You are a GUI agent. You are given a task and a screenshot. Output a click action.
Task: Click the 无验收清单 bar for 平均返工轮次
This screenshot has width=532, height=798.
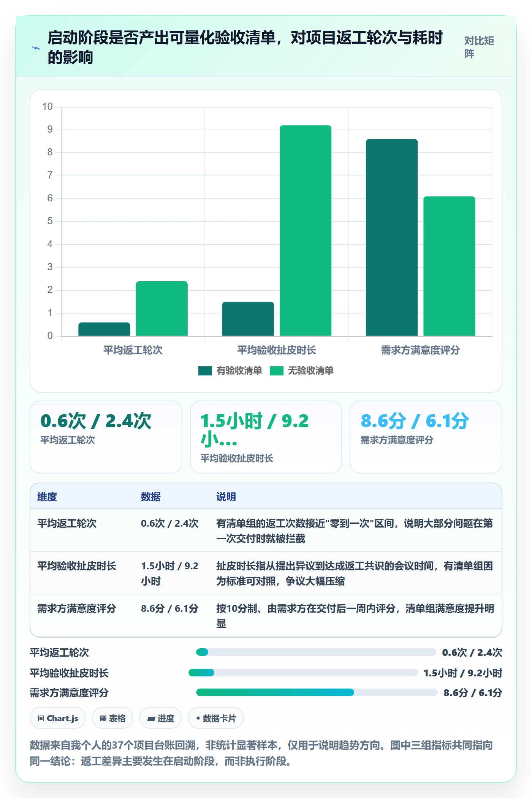pyautogui.click(x=162, y=309)
